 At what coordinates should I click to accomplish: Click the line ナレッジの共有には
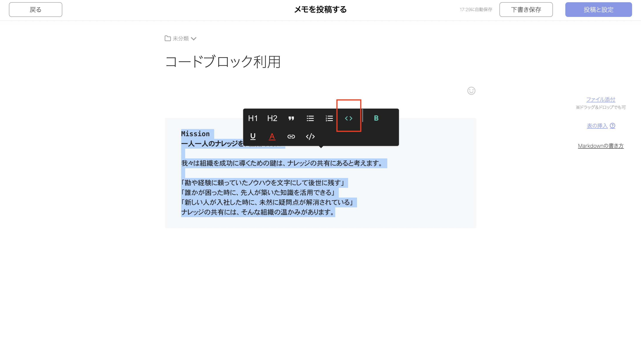pos(258,212)
